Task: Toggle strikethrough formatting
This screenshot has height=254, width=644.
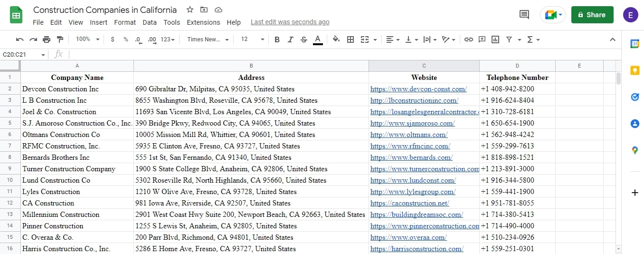Action: pos(304,39)
